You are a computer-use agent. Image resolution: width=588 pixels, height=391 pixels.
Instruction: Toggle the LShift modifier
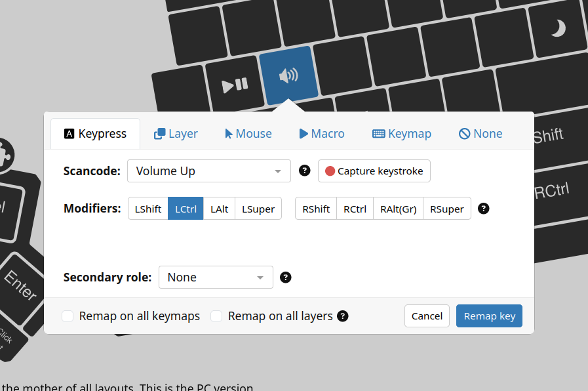(147, 209)
